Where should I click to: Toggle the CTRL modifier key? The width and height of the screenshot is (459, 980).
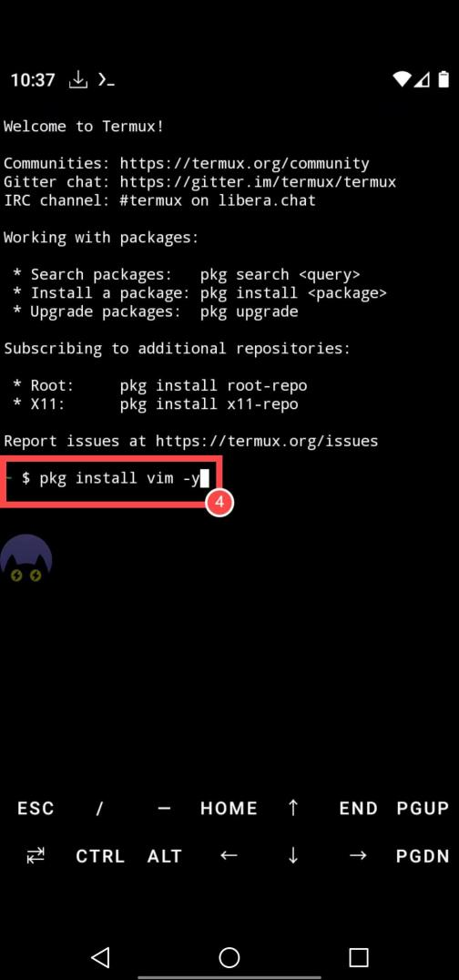coord(100,856)
